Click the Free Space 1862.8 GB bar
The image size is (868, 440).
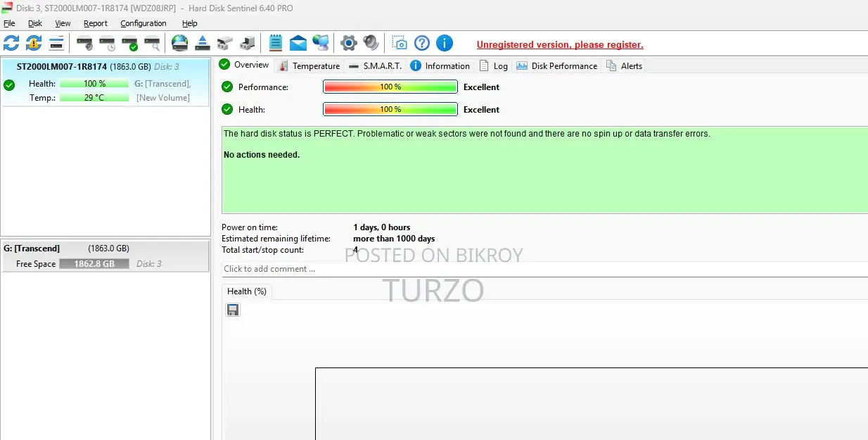(x=95, y=264)
